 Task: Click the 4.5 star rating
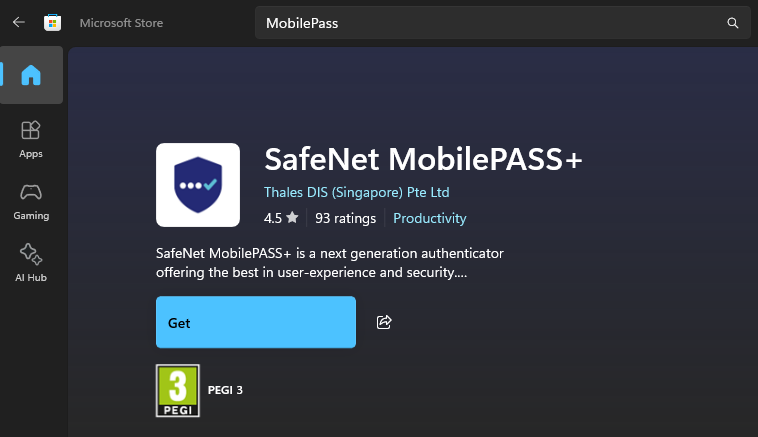280,218
